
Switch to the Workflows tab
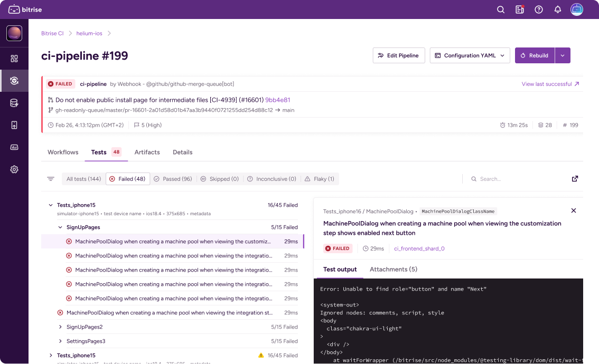(x=63, y=152)
